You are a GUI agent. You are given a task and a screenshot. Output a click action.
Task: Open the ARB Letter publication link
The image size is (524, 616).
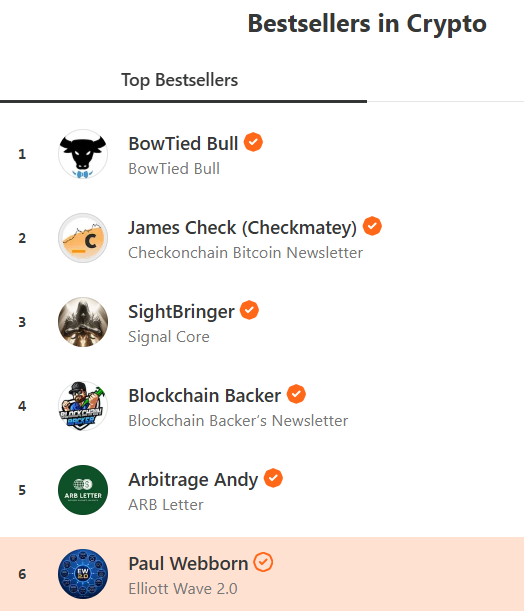(x=166, y=505)
